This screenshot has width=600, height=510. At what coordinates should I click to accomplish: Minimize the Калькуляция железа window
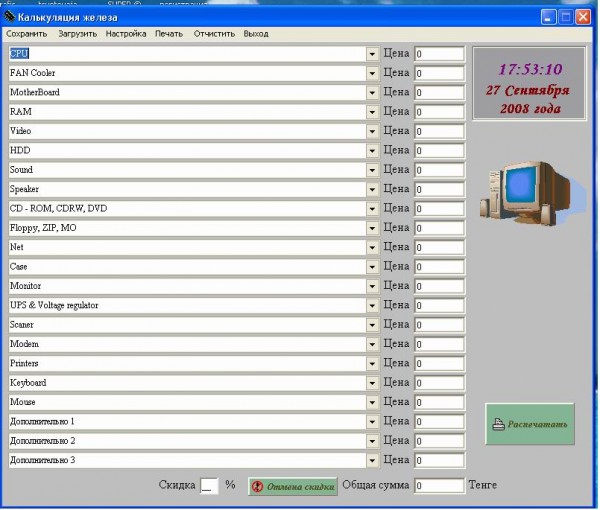pyautogui.click(x=548, y=17)
